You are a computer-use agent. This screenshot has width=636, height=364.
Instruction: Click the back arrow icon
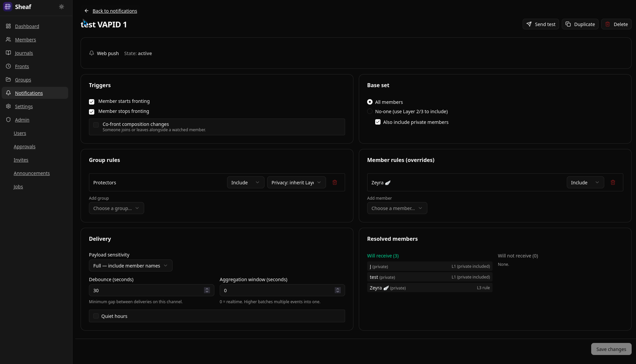click(x=87, y=11)
